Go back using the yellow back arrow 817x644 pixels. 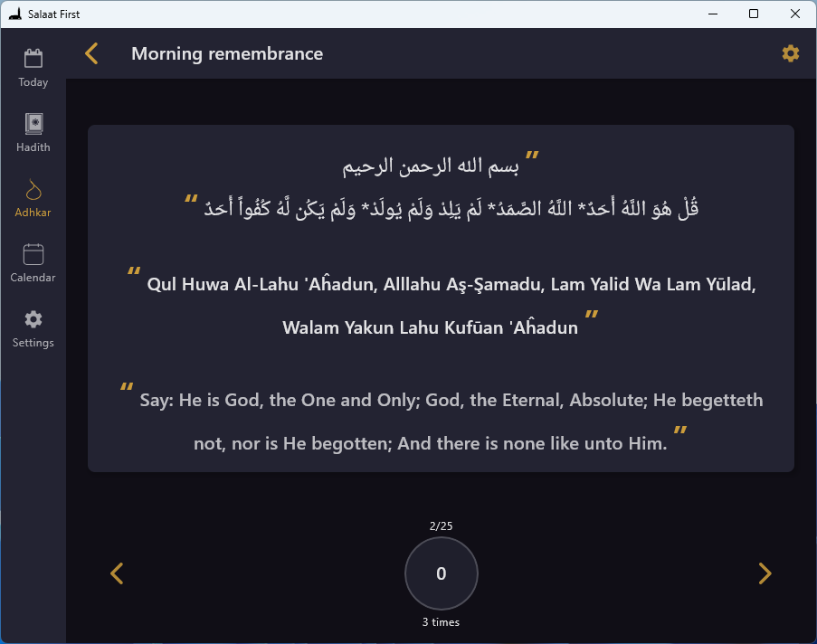[x=90, y=53]
